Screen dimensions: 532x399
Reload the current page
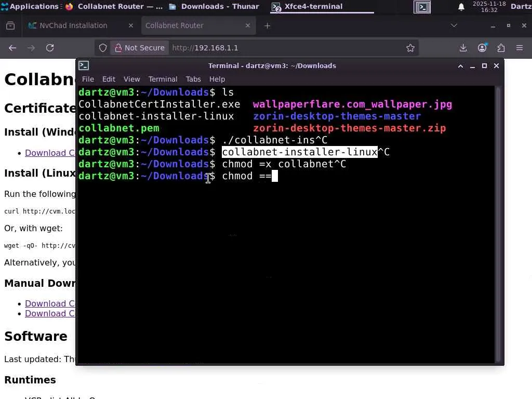click(x=50, y=48)
